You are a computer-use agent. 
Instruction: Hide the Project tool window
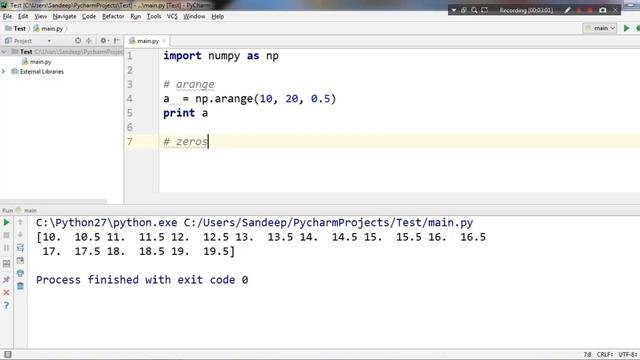point(117,40)
